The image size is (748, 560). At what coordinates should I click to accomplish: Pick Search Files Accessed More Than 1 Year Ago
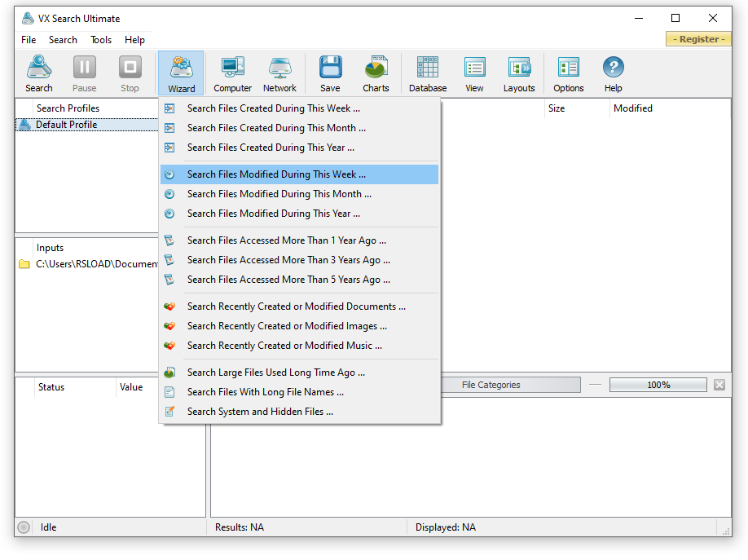(x=299, y=240)
